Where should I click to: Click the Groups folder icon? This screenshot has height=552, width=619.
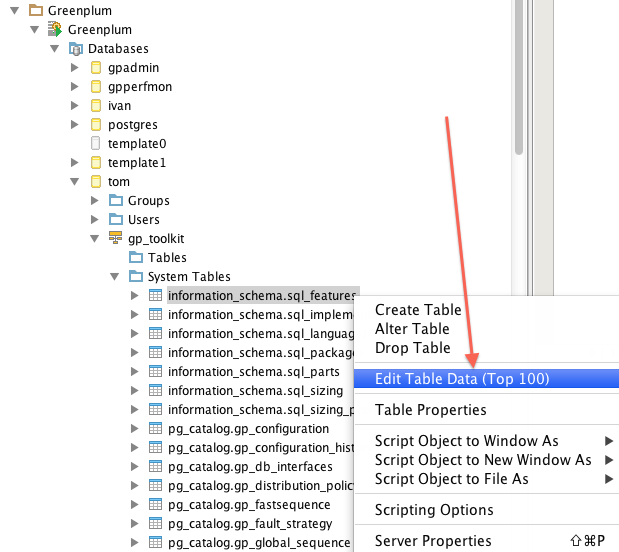(x=116, y=200)
